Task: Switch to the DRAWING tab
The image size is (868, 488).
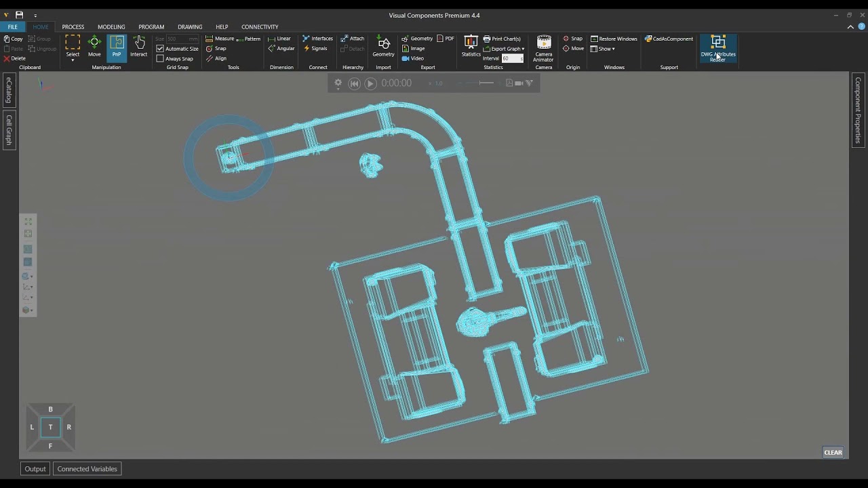Action: click(x=190, y=26)
